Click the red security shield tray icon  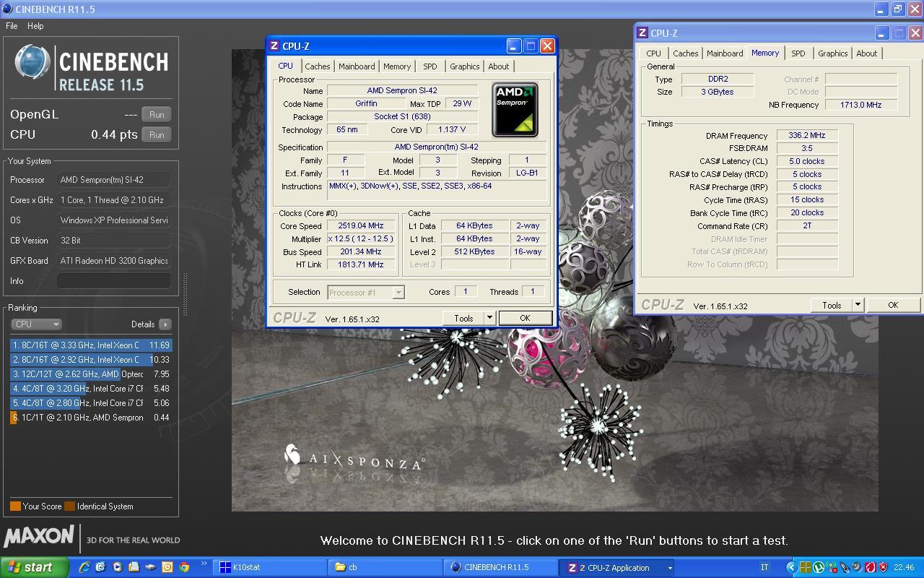(883, 567)
